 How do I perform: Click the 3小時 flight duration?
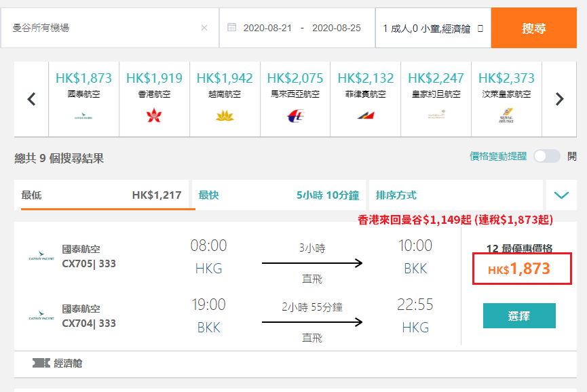[x=312, y=248]
